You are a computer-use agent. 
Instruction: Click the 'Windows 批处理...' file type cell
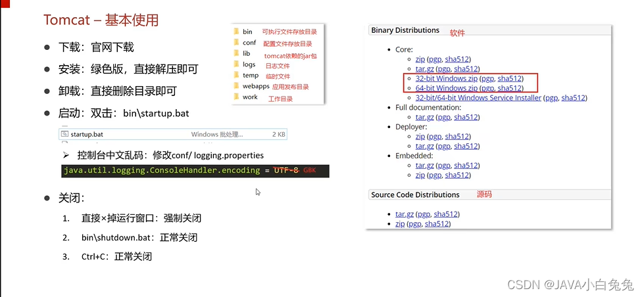(x=217, y=134)
